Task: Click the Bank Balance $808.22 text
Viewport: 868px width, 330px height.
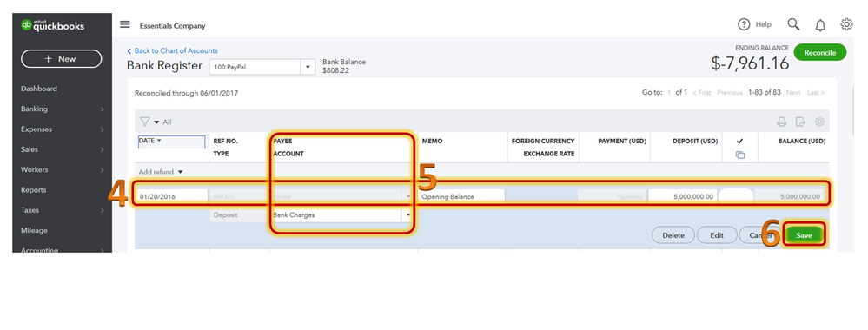Action: click(344, 67)
